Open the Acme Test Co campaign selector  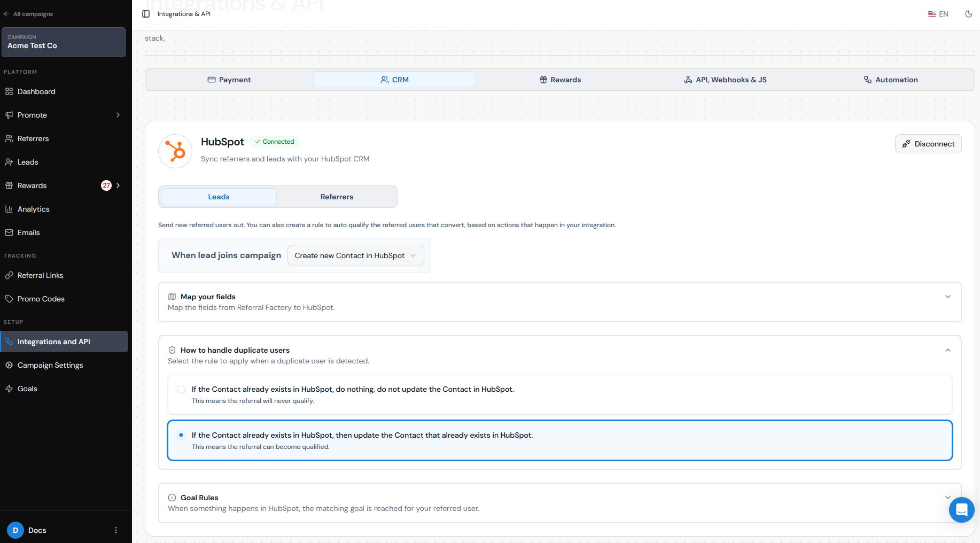(64, 42)
